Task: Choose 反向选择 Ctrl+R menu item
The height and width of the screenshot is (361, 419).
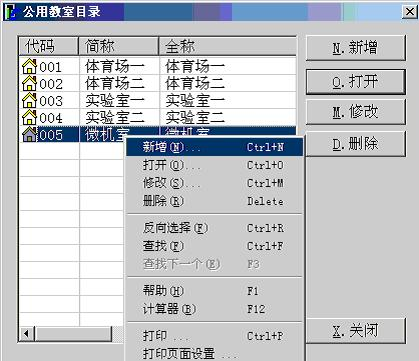Action: [214, 228]
